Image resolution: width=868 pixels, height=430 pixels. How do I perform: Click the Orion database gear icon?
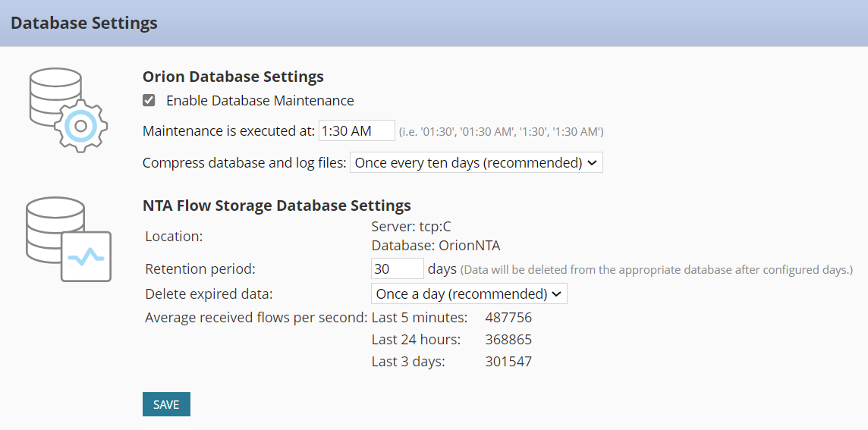[x=68, y=111]
